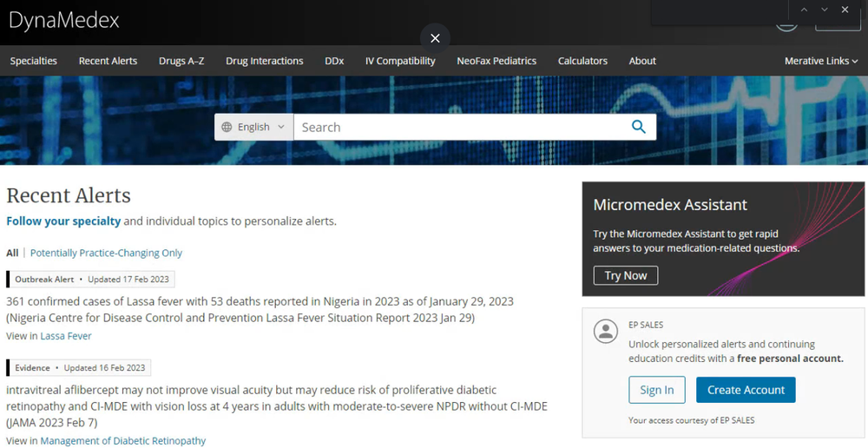Click the magnifying glass search icon
The height and width of the screenshot is (448, 868).
pos(638,127)
